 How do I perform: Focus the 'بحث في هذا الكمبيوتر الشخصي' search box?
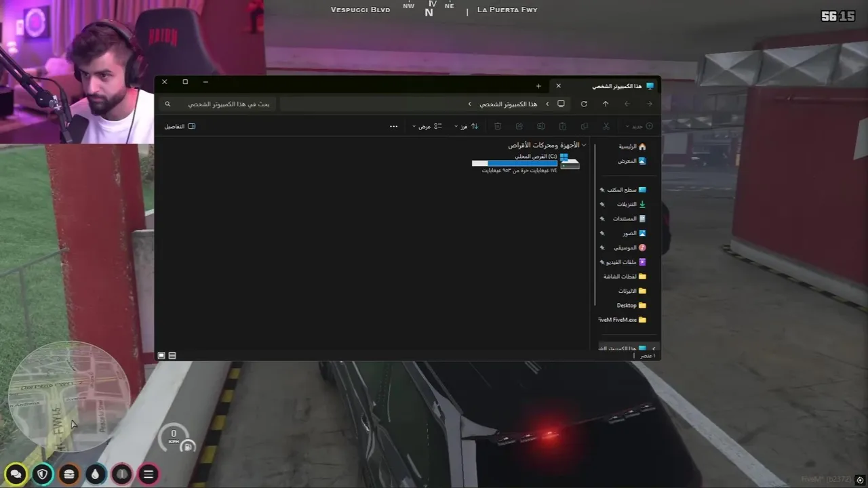click(x=218, y=104)
